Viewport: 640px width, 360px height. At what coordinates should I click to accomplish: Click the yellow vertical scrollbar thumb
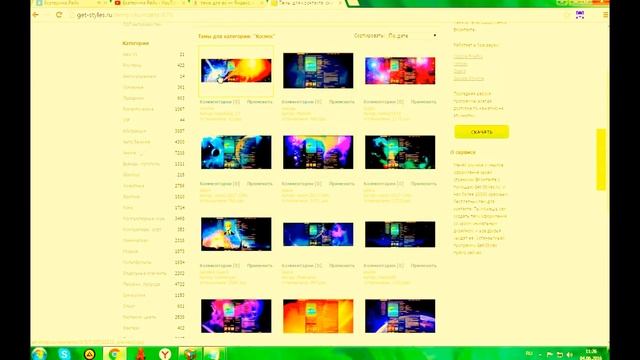[x=601, y=159]
